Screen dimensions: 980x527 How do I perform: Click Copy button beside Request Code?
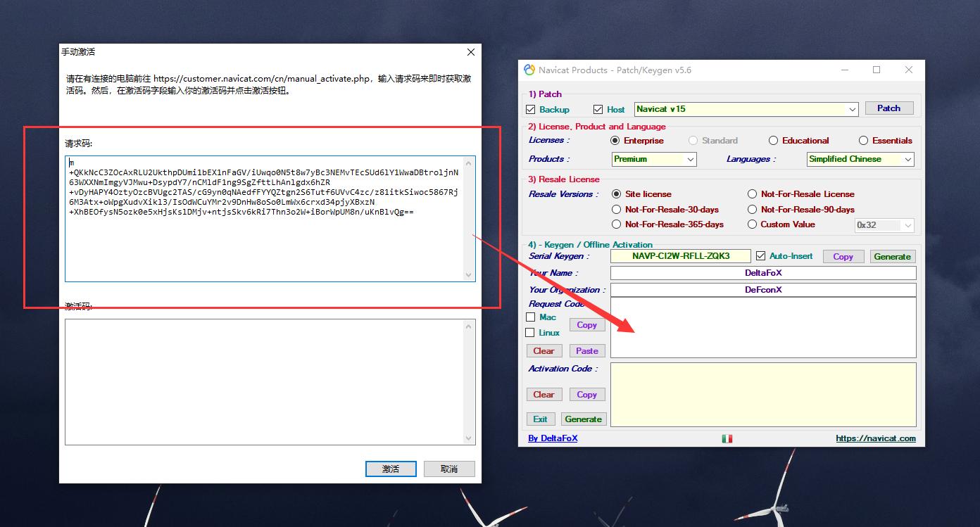tap(587, 325)
